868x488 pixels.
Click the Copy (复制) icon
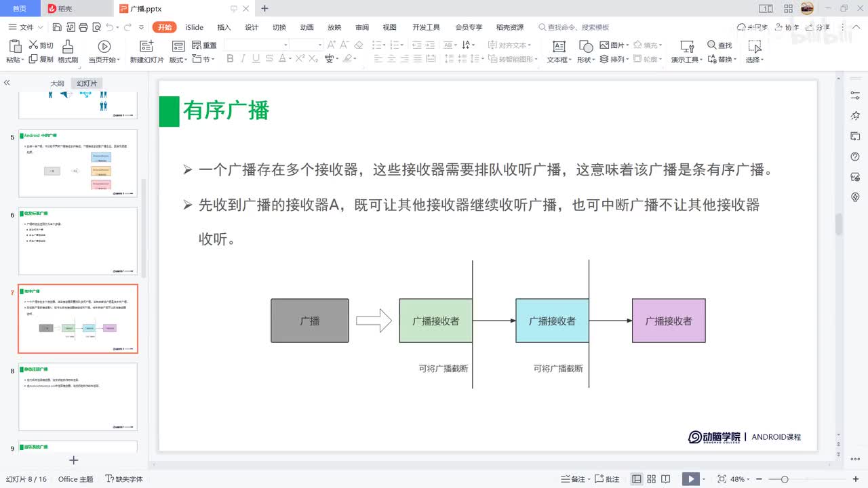tap(33, 59)
